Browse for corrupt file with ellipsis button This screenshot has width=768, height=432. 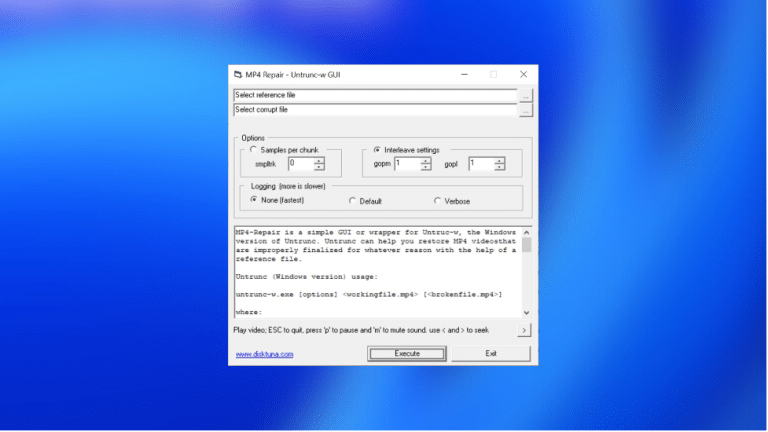pos(526,111)
